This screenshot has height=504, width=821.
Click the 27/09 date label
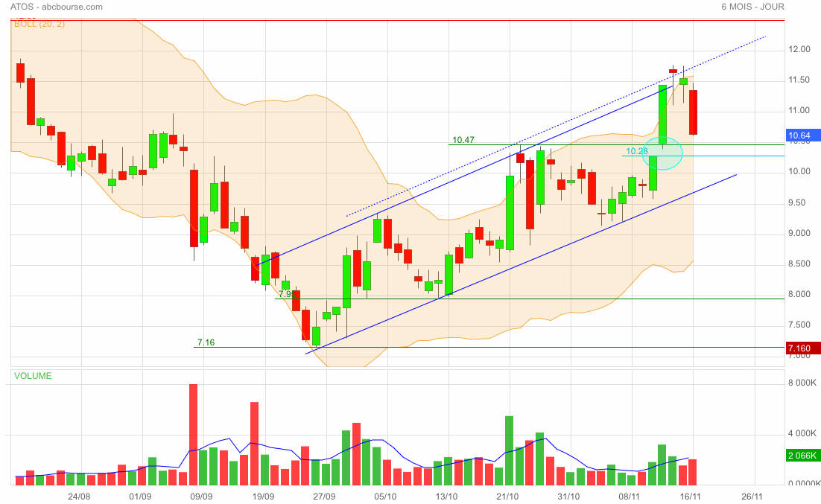point(325,497)
